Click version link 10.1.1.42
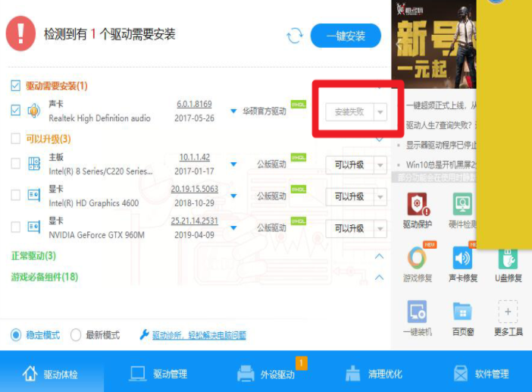 point(195,157)
